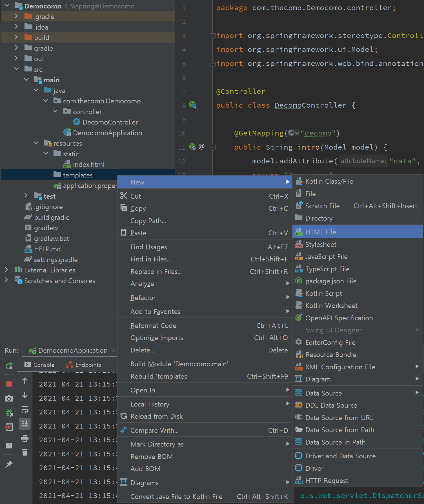The image size is (424, 504).
Task: Click the globe URL icon in GetMapping
Action: pos(292,133)
